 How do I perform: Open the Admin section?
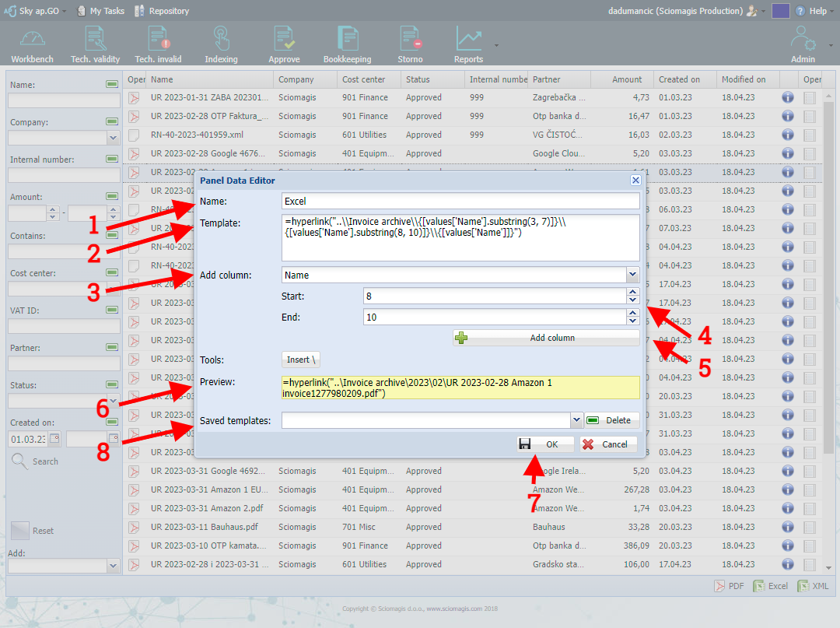pos(803,44)
